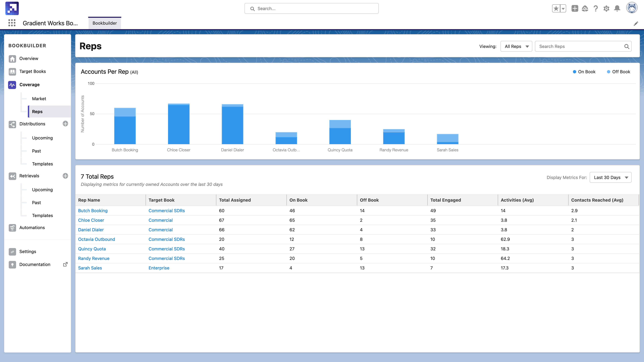
Task: Click the add Distributions icon button
Action: tap(65, 124)
